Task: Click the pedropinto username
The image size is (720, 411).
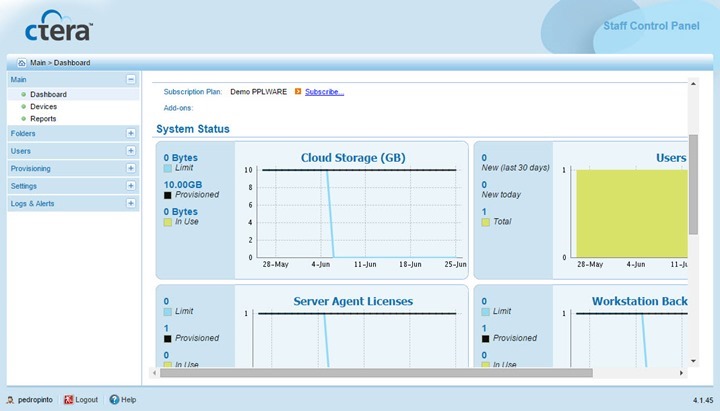Action: pos(35,400)
